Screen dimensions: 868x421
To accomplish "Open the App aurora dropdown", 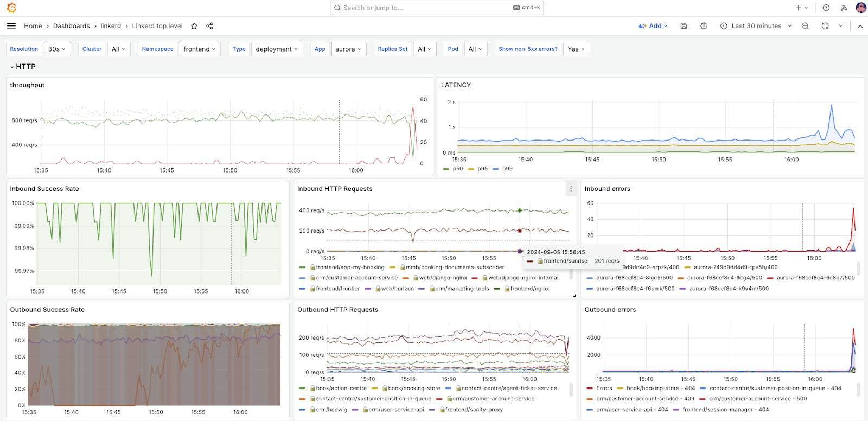I will pos(349,49).
